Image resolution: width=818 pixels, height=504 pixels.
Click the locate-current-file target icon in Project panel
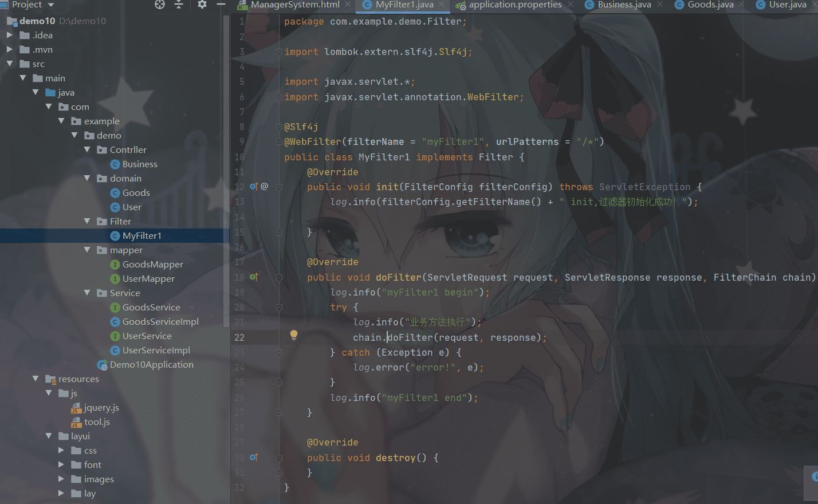(x=160, y=5)
